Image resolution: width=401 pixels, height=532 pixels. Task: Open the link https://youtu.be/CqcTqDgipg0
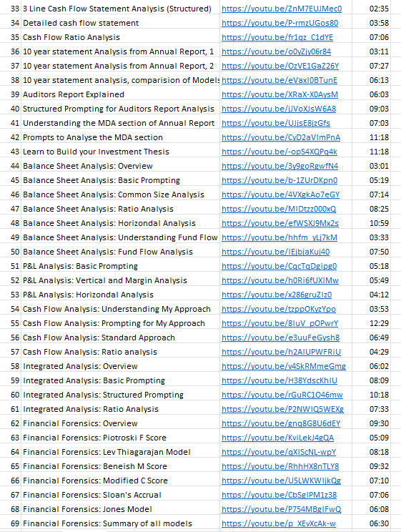point(279,266)
